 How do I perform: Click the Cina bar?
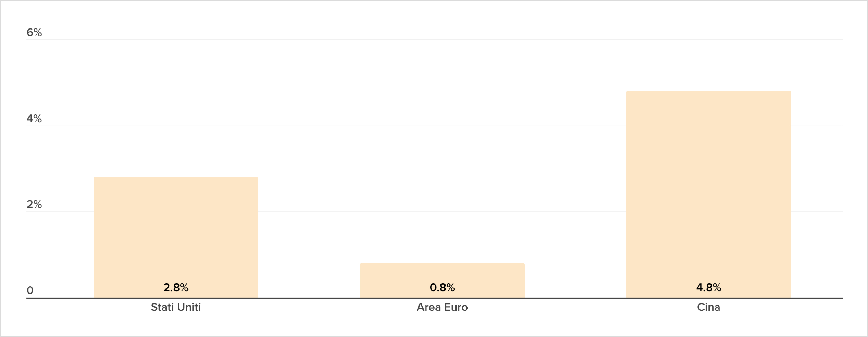click(x=708, y=194)
